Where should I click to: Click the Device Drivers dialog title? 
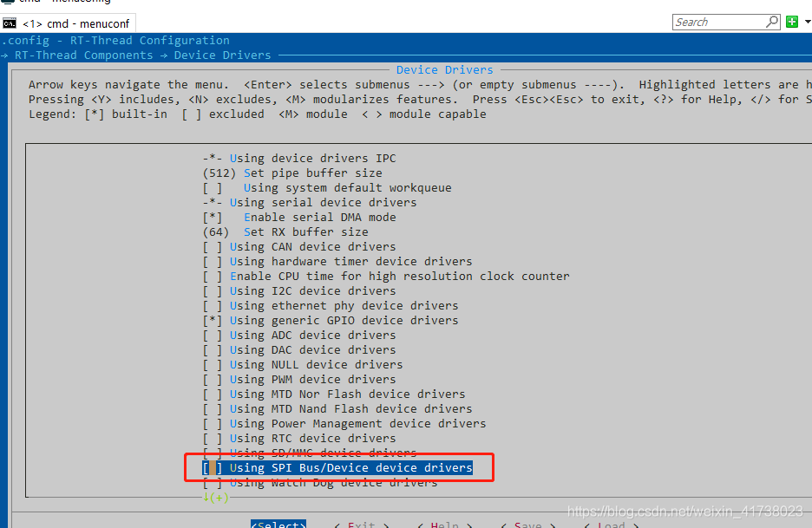445,69
